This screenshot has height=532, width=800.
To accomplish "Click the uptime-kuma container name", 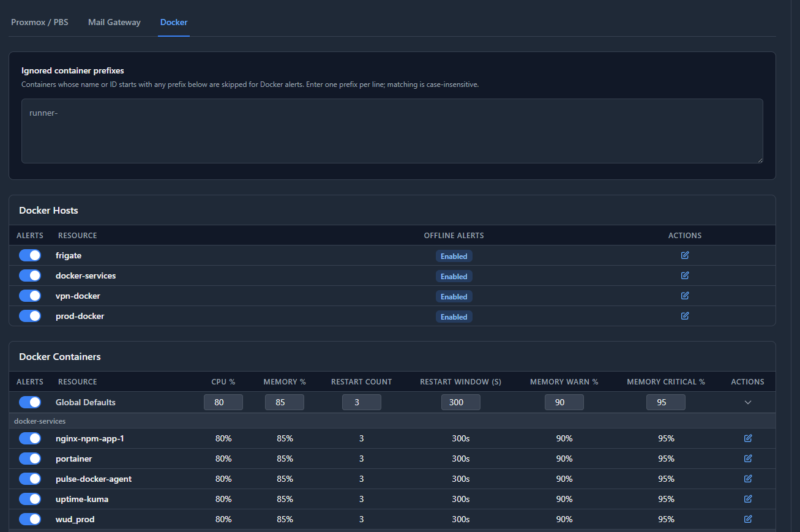I will pyautogui.click(x=82, y=499).
